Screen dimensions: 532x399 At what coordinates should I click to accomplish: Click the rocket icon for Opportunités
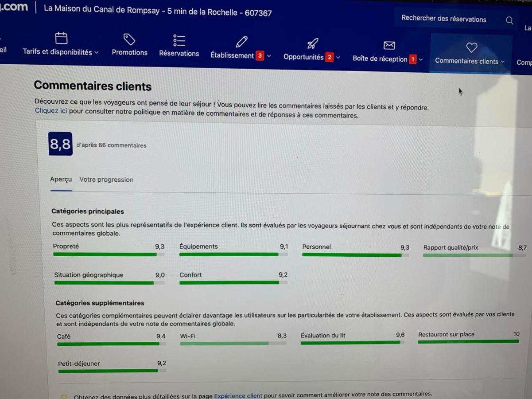(x=313, y=43)
